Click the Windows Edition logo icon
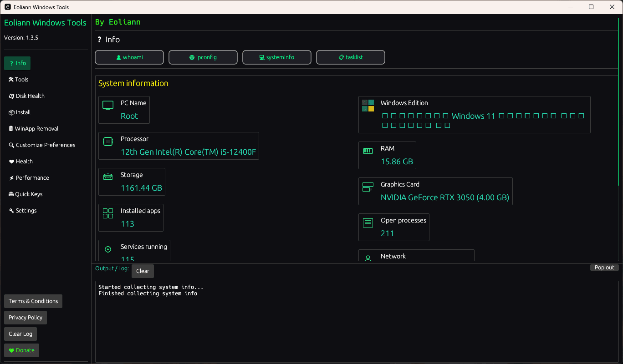This screenshot has height=364, width=623. click(x=368, y=106)
